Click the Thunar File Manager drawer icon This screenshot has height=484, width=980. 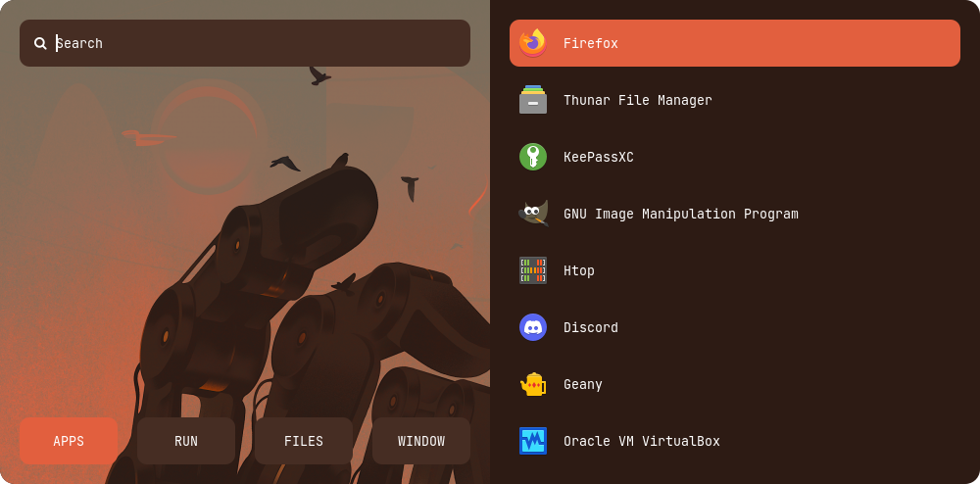click(x=533, y=100)
